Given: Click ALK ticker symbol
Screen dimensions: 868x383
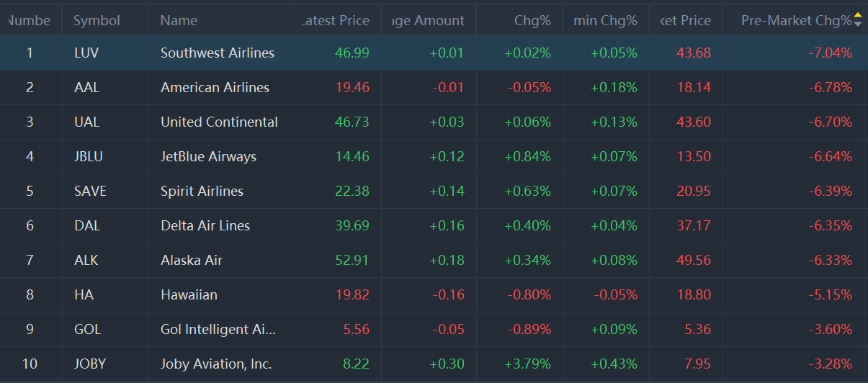Looking at the screenshot, I should (86, 260).
